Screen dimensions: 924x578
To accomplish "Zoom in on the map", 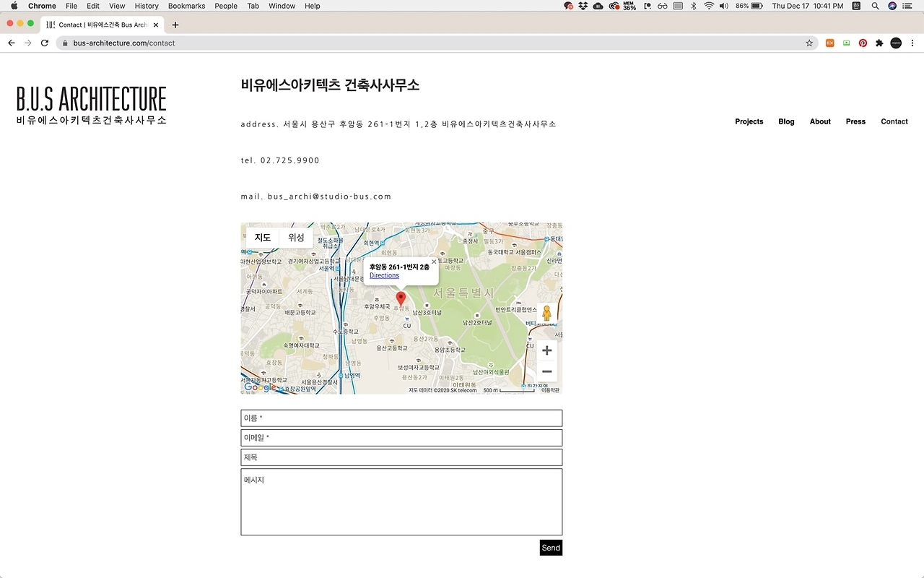I will [x=546, y=350].
